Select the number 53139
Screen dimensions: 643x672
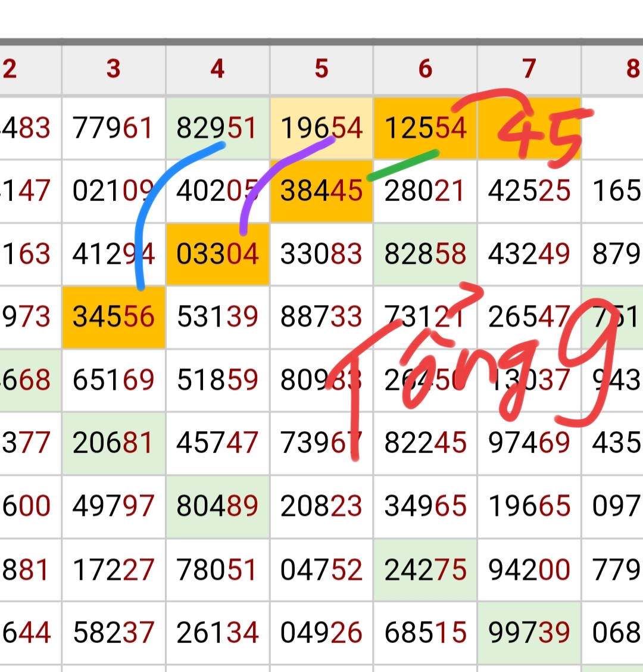click(218, 317)
